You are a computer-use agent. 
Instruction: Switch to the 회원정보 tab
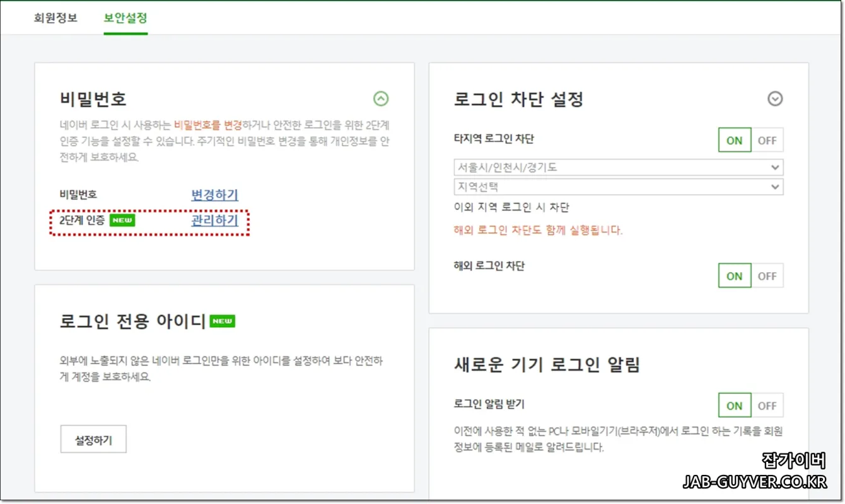(x=56, y=18)
